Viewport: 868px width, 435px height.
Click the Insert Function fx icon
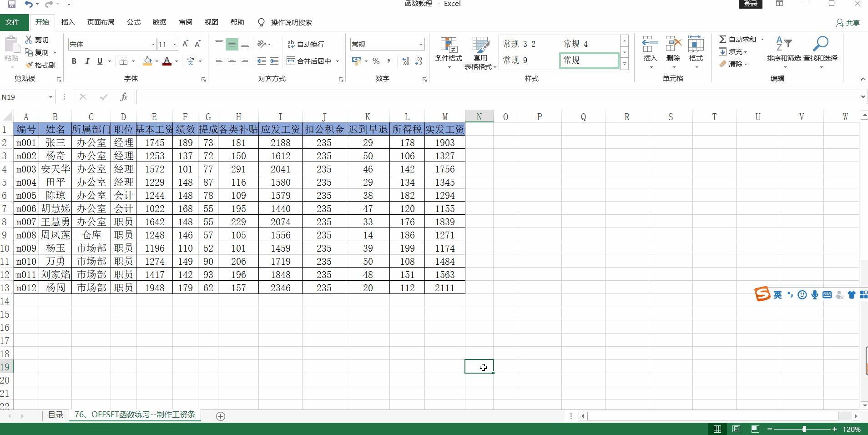point(124,97)
